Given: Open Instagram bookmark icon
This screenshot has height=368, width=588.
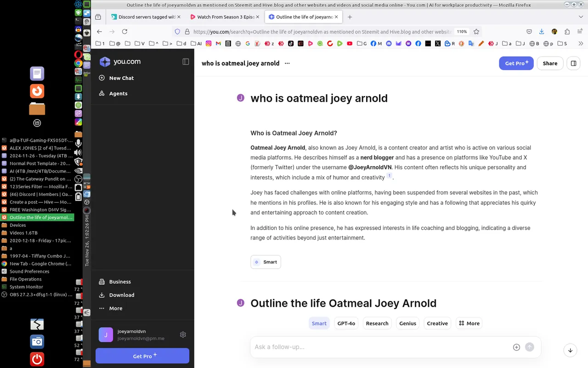Looking at the screenshot, I should 209,44.
